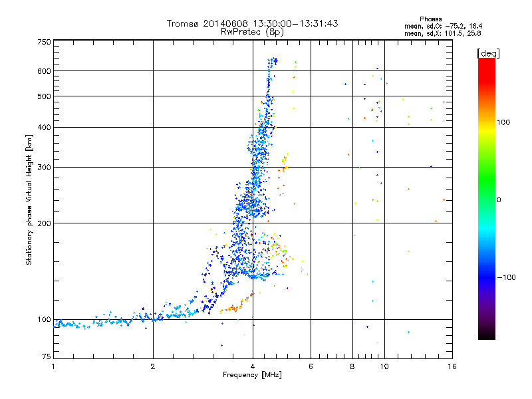Click the y-axis label '300'
Screen dimensions: 532x399
tap(44, 167)
